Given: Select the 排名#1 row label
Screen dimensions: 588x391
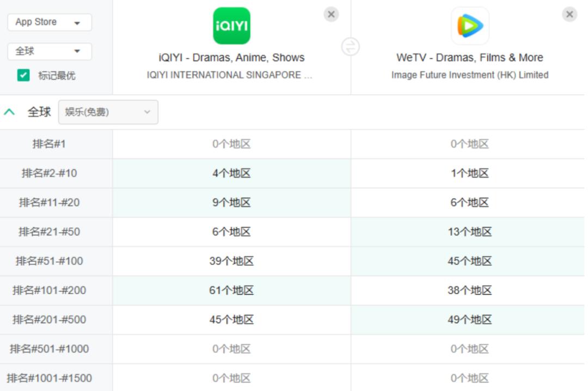Looking at the screenshot, I should click(49, 144).
